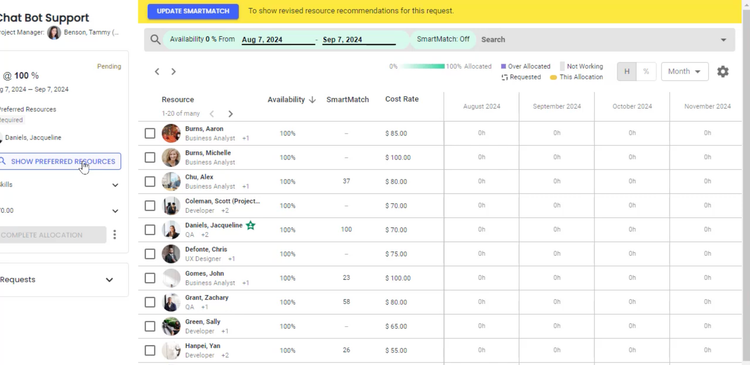This screenshot has height=365, width=750.
Task: Open Alex Chu profile photo
Action: [x=171, y=182]
